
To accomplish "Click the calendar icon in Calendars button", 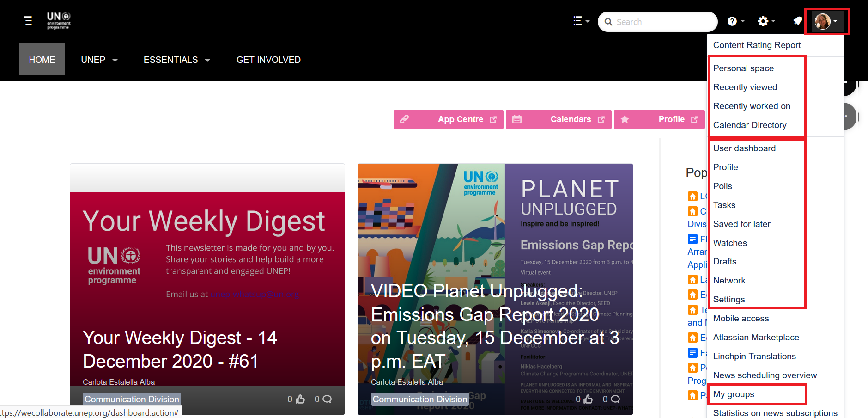I will click(517, 119).
